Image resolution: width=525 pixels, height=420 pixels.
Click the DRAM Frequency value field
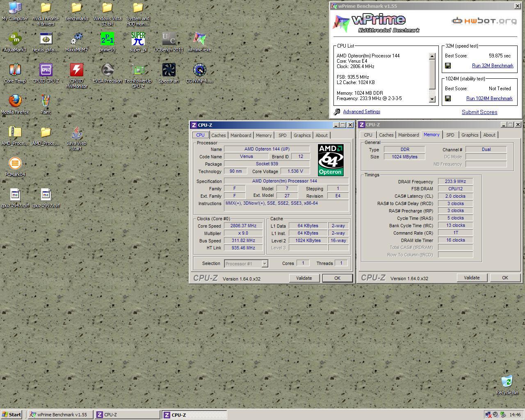click(x=455, y=181)
